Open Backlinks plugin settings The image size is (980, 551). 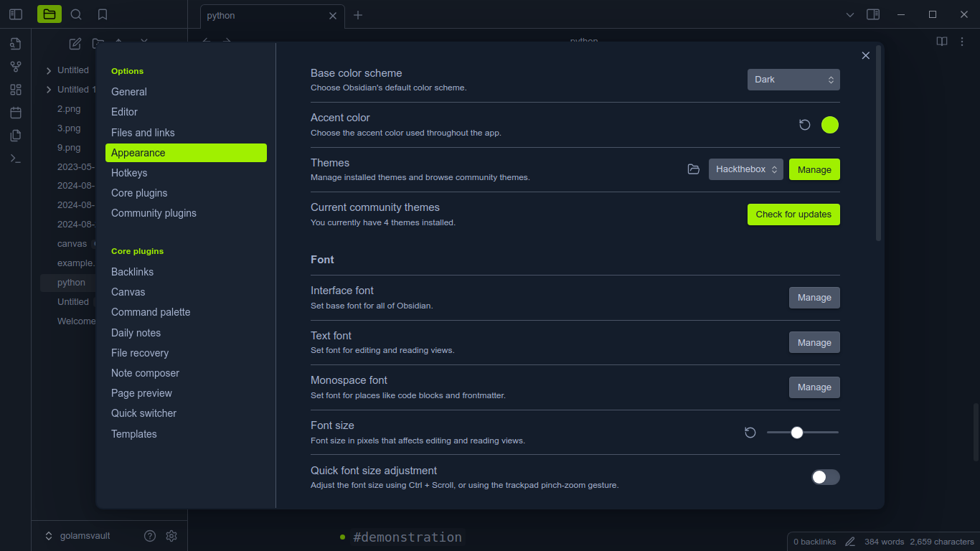point(186,272)
